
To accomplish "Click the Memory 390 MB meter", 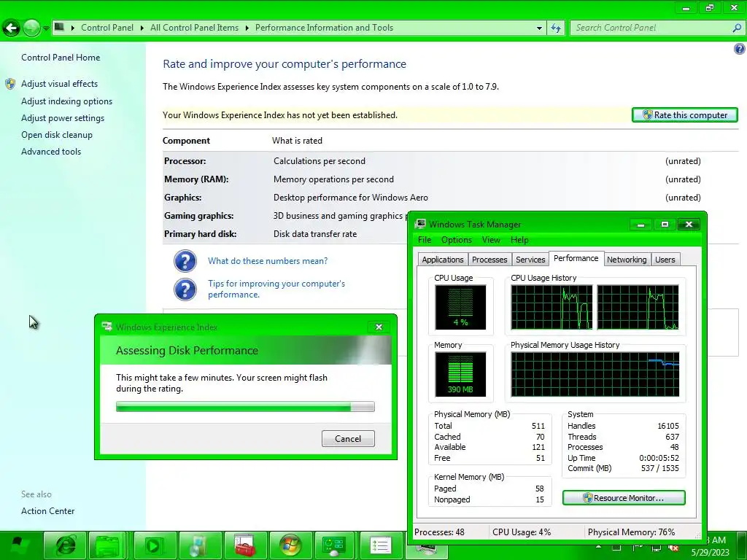I will (460, 374).
